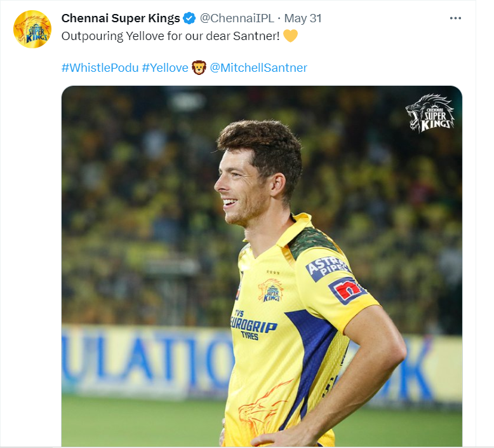Open the three-dot More options menu

pyautogui.click(x=455, y=18)
